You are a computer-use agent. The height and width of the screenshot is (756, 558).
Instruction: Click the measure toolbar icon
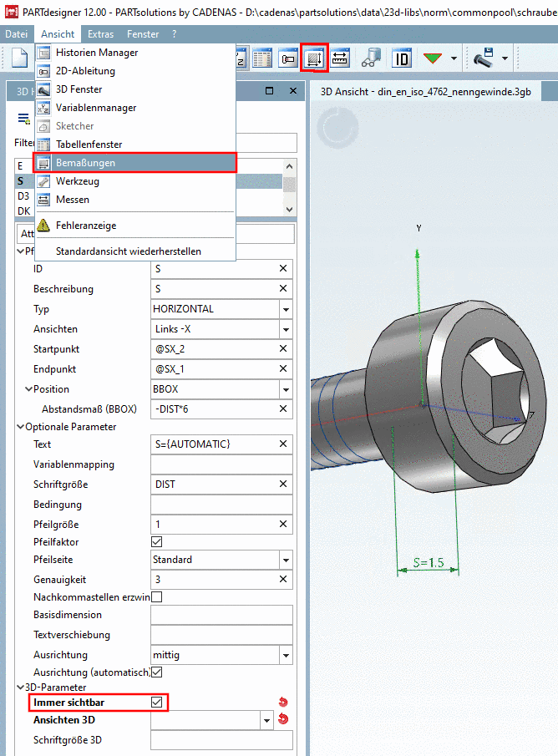tap(340, 58)
